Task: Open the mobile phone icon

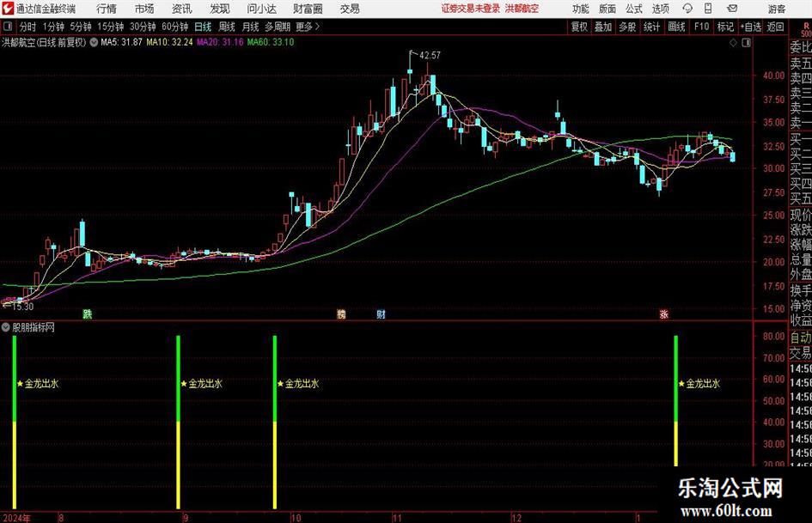Action: point(708,9)
